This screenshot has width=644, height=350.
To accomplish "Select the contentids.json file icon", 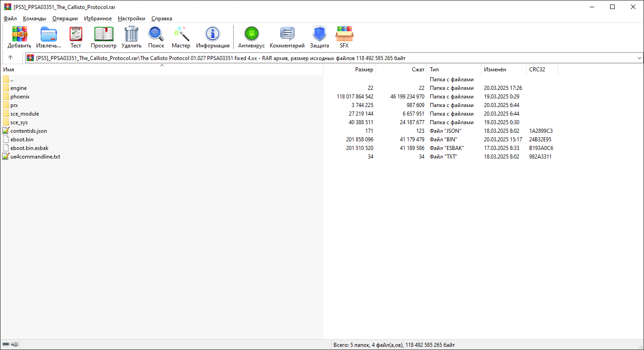I will [6, 131].
